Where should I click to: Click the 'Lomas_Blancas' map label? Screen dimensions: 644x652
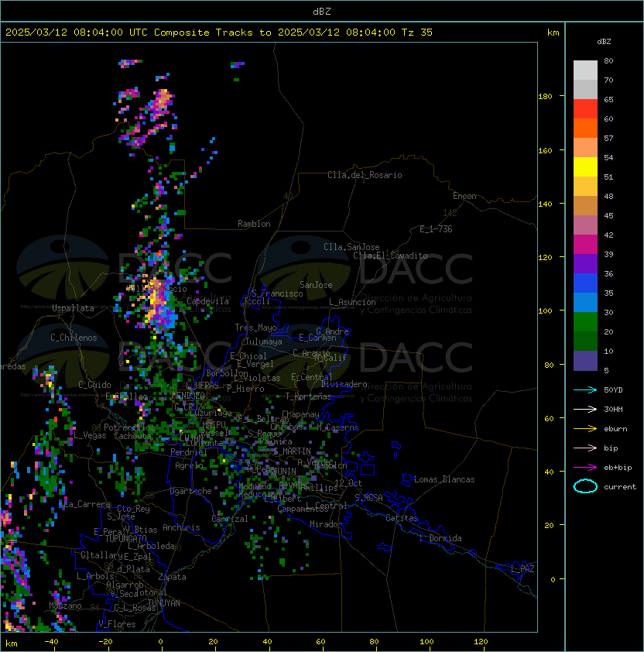[444, 479]
